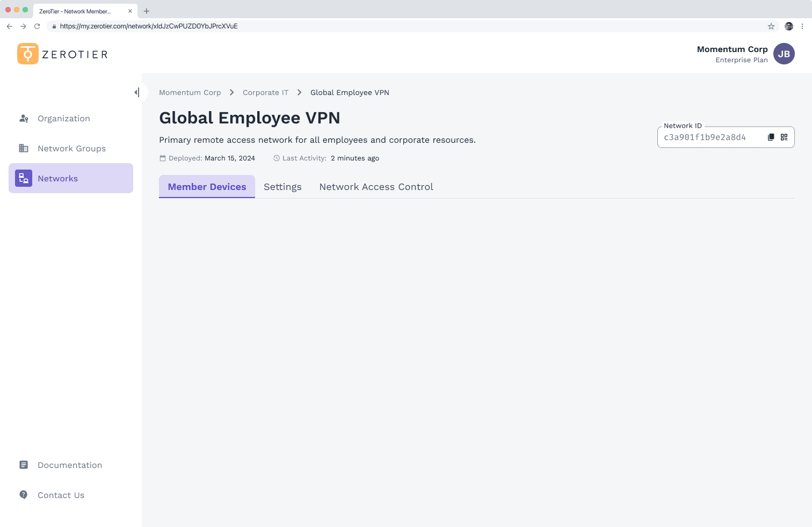The image size is (812, 527).
Task: Click the ZeroTier logo icon
Action: (x=28, y=54)
